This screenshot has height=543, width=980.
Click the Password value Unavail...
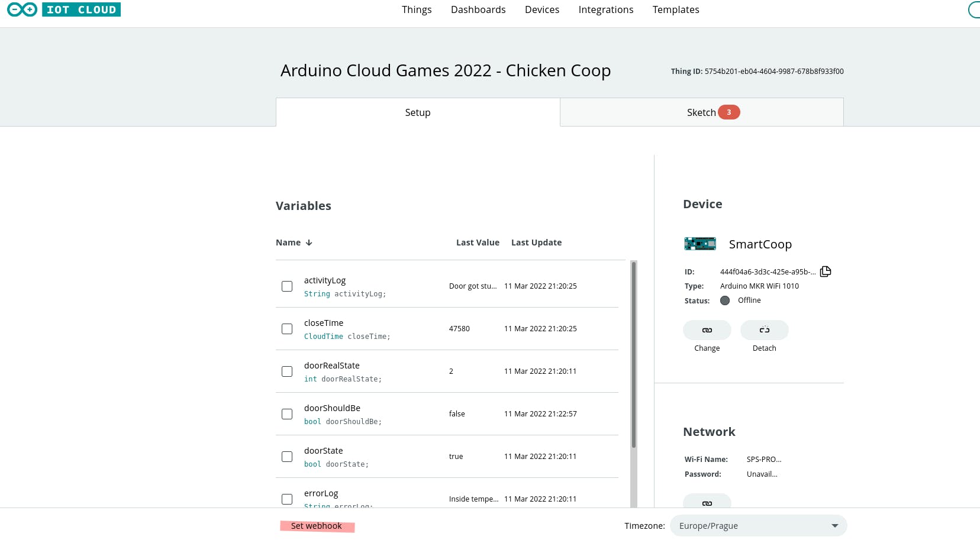pos(762,474)
